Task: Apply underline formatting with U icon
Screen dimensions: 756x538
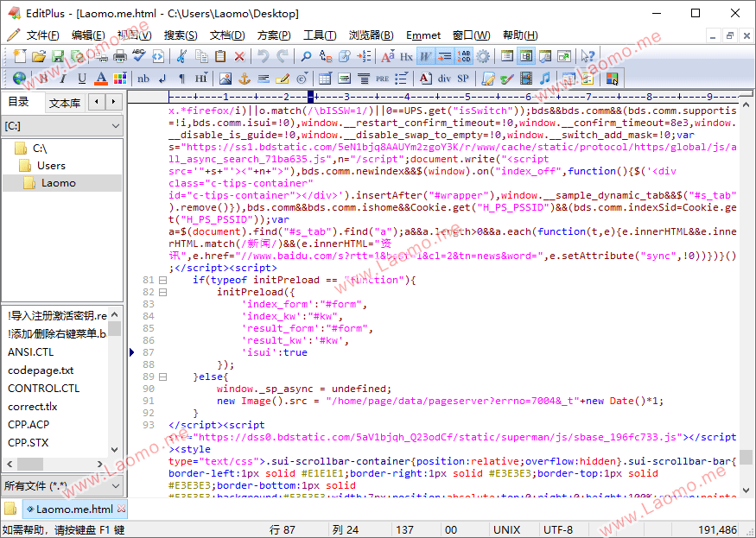Action: click(81, 78)
